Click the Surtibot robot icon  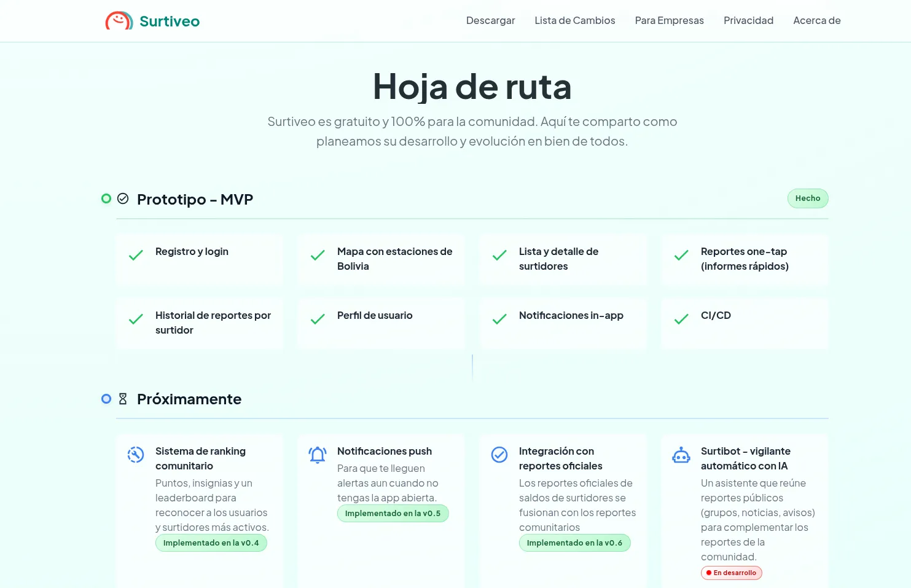(x=681, y=455)
